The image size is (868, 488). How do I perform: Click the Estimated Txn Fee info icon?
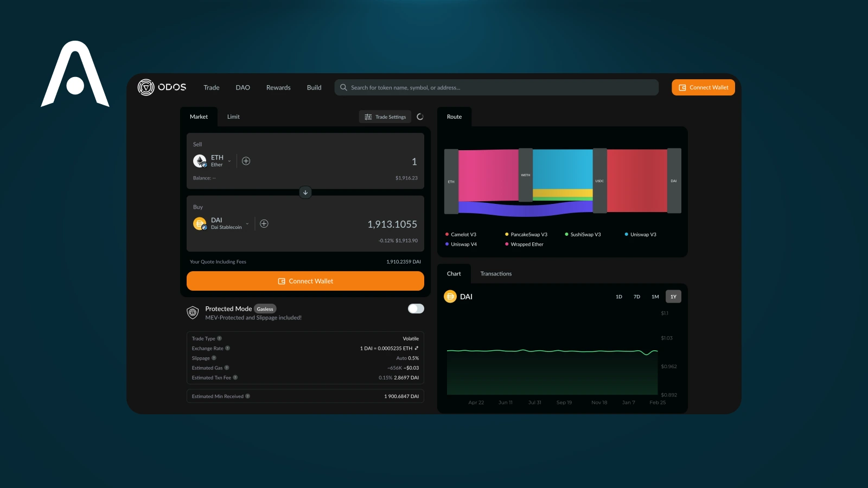(235, 377)
